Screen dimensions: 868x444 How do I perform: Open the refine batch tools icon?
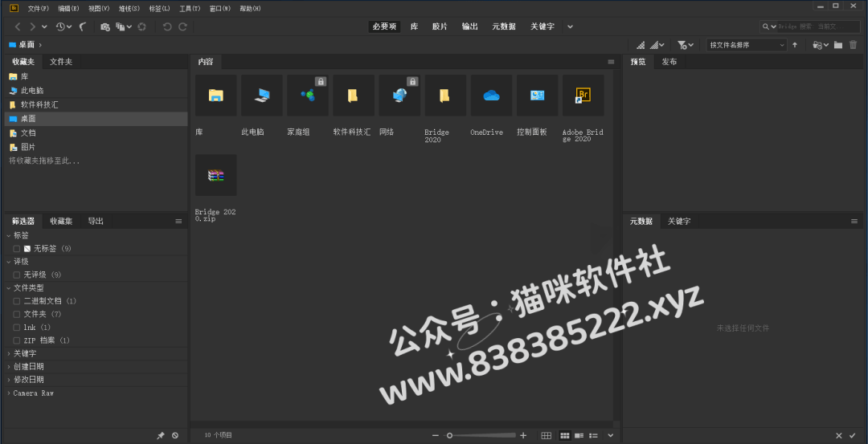pyautogui.click(x=124, y=26)
